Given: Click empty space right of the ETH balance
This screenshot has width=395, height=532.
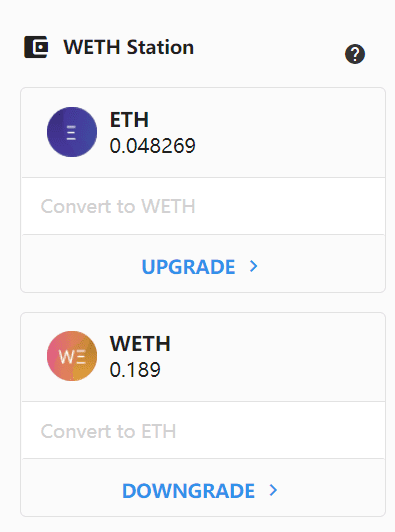Looking at the screenshot, I should coord(288,146).
